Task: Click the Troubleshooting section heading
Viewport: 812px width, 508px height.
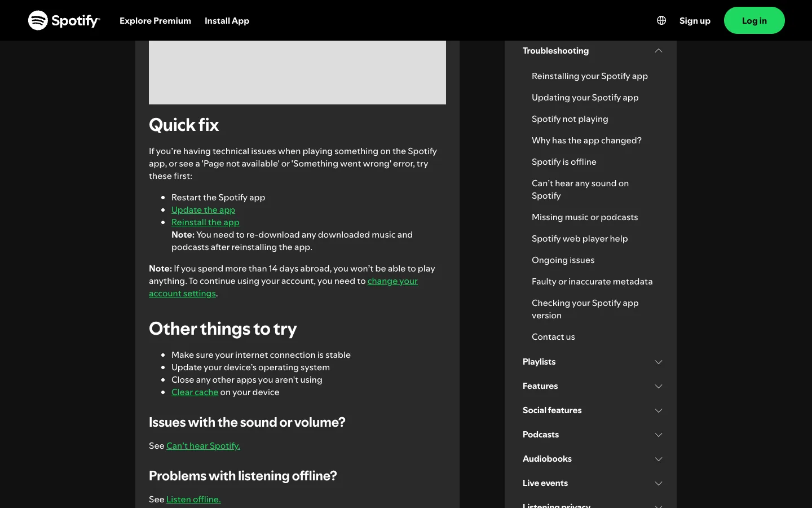Action: pyautogui.click(x=555, y=51)
